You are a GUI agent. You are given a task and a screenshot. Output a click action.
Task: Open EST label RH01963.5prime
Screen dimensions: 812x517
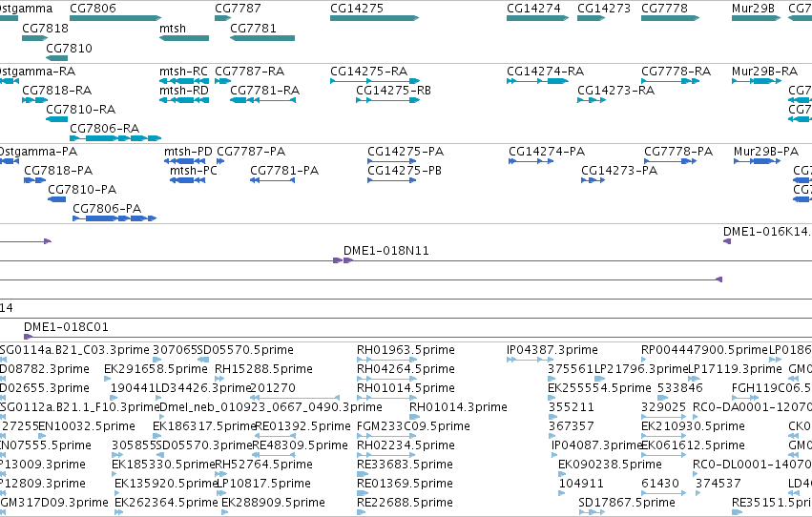click(406, 350)
